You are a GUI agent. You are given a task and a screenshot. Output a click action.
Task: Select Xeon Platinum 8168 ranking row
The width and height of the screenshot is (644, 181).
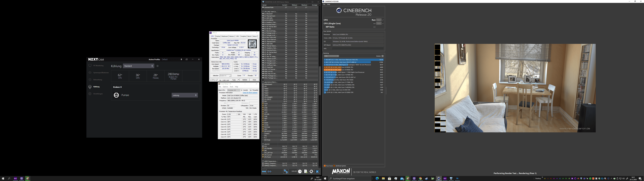[353, 60]
